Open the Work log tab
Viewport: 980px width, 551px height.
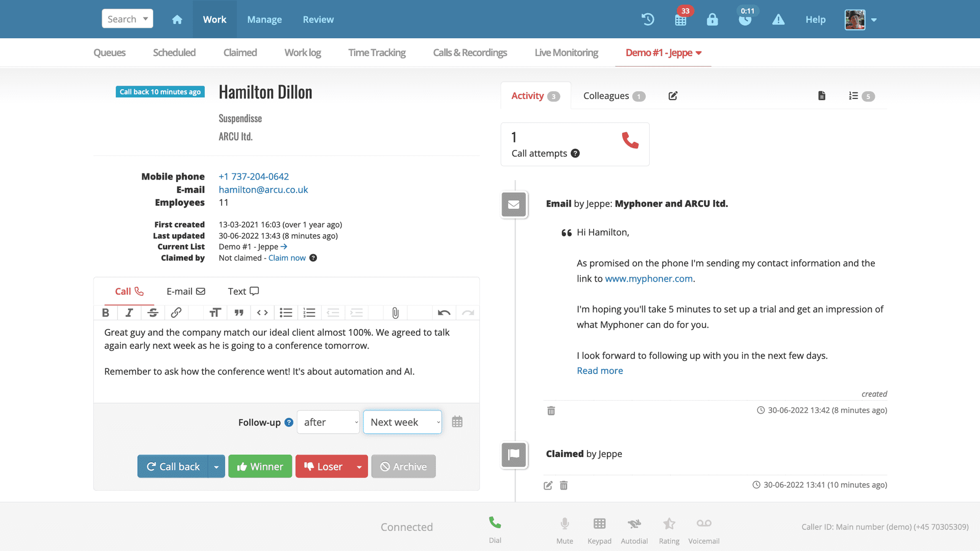point(302,53)
